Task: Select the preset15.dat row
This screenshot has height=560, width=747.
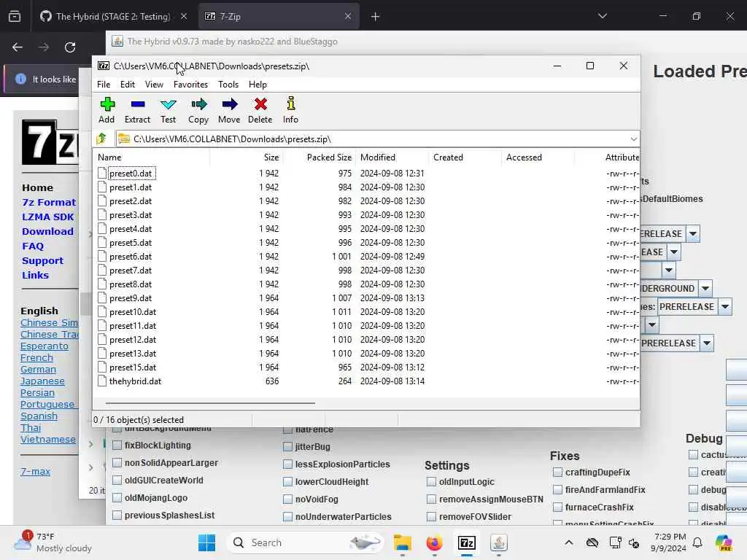Action: 367,367
